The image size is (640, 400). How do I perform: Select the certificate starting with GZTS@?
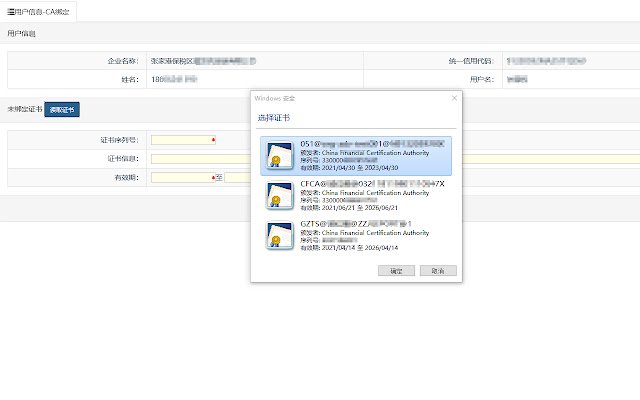click(x=356, y=236)
